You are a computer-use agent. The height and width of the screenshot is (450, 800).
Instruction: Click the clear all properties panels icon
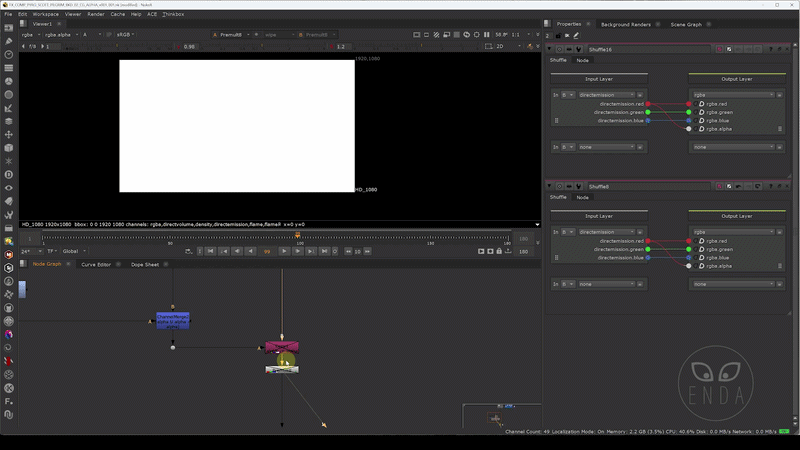(567, 36)
